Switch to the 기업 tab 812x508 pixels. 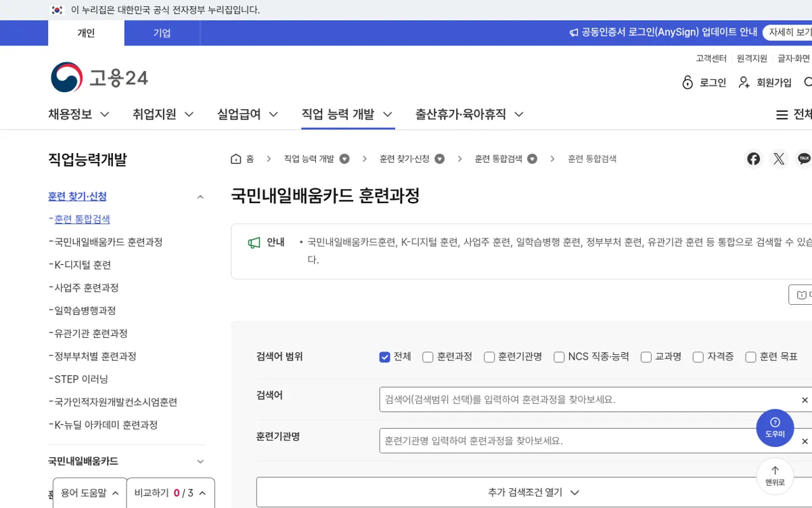(162, 33)
